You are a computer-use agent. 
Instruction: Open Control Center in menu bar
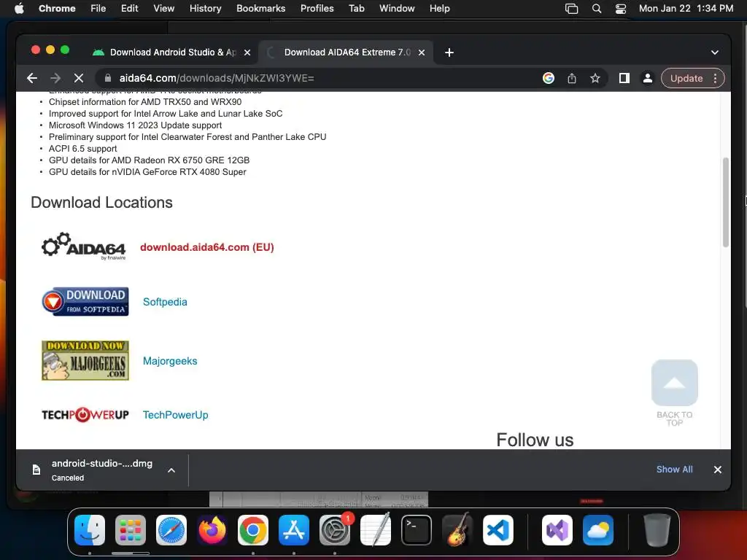click(x=620, y=8)
